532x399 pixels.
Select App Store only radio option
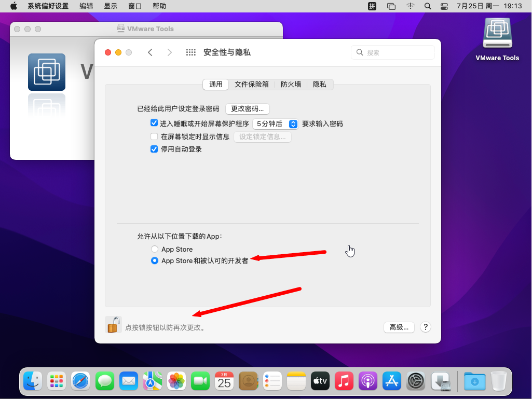[x=154, y=249]
